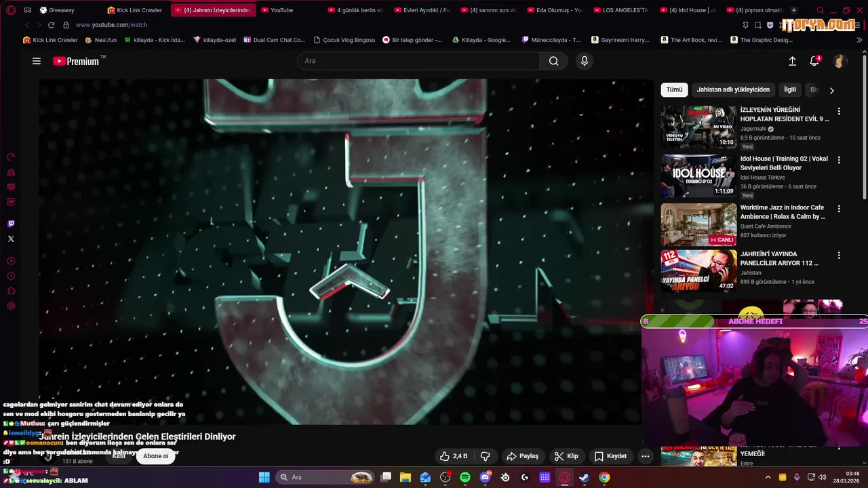868x488 pixels.
Task: Open JAHREIN'İN YAYINDA PANELCİLER ARIYOR thumbnail
Action: pos(698,271)
